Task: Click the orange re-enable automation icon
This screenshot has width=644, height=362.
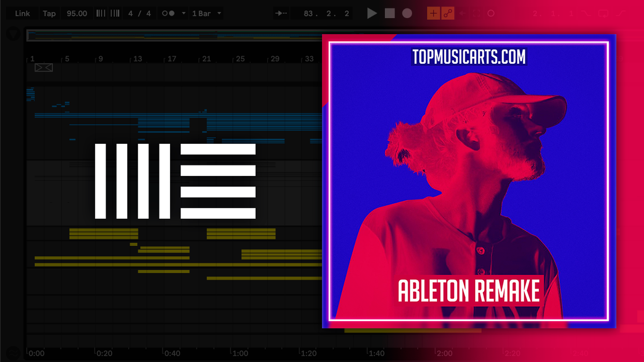Action: coord(447,13)
